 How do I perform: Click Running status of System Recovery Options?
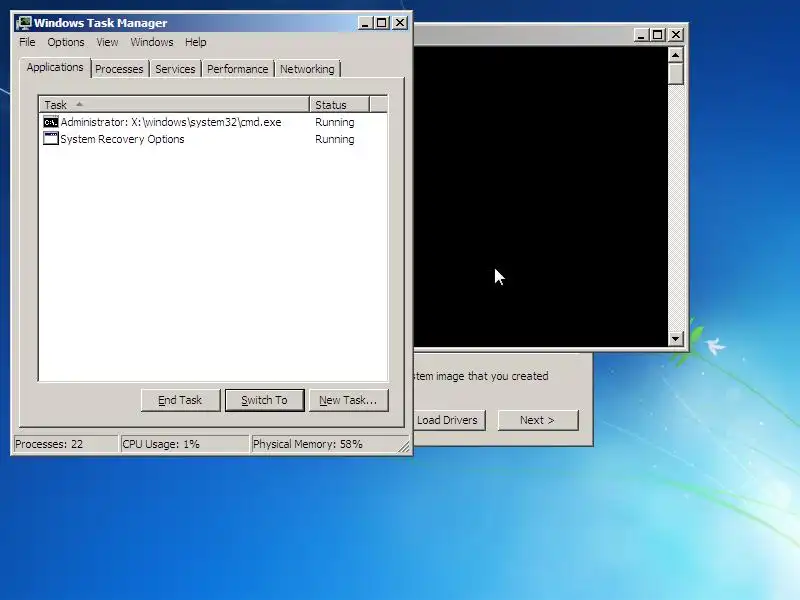click(335, 139)
